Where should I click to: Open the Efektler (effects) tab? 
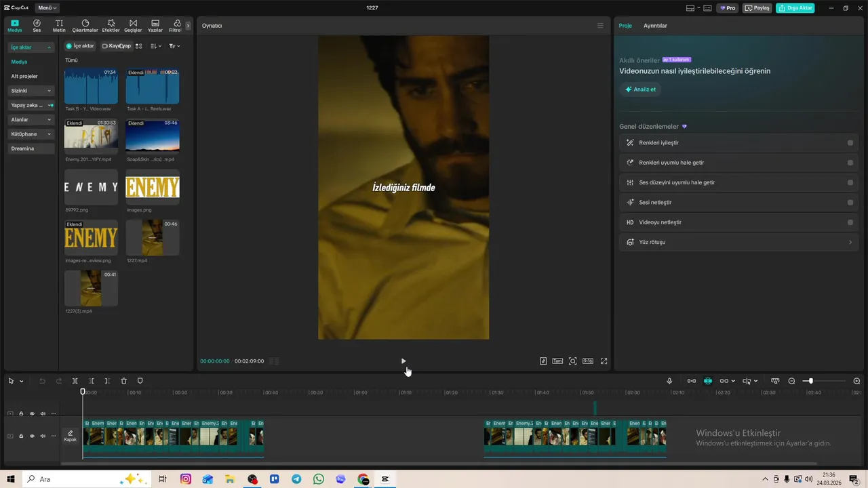pos(111,26)
